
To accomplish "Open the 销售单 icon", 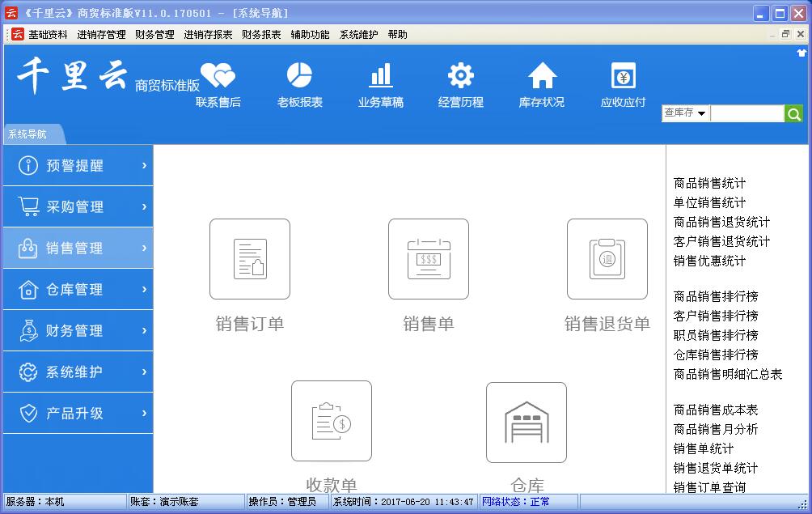I will pyautogui.click(x=429, y=259).
